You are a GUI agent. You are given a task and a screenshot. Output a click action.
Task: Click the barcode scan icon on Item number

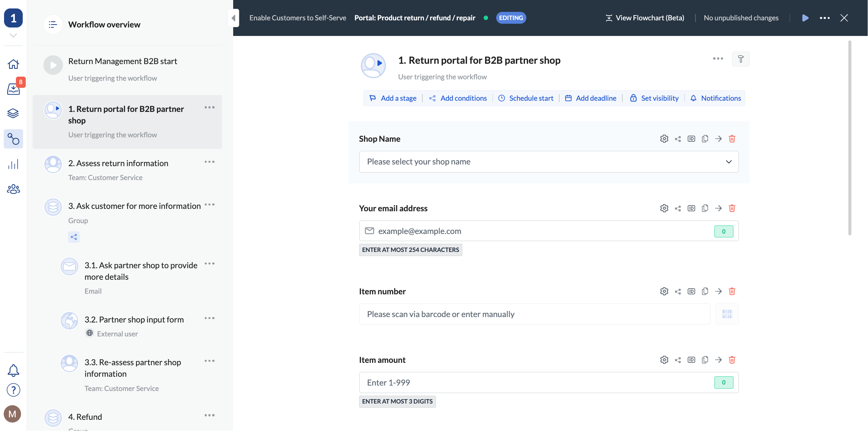click(x=727, y=314)
